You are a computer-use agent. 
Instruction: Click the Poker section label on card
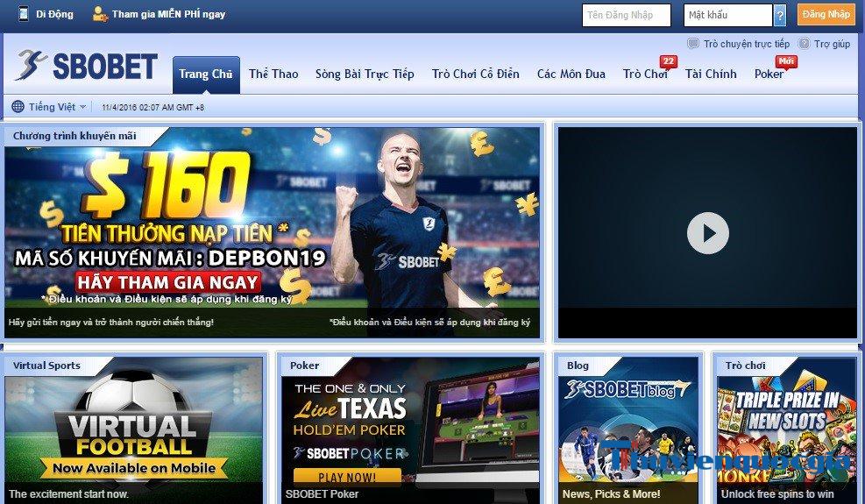click(x=304, y=366)
